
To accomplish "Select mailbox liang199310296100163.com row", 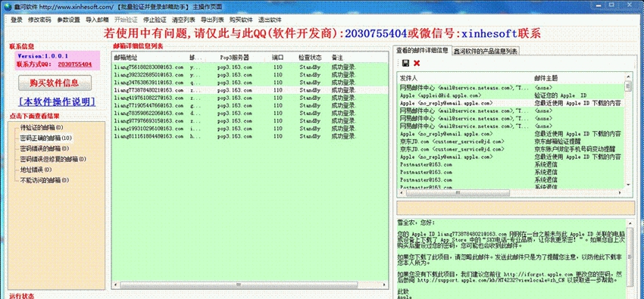I will (x=250, y=129).
